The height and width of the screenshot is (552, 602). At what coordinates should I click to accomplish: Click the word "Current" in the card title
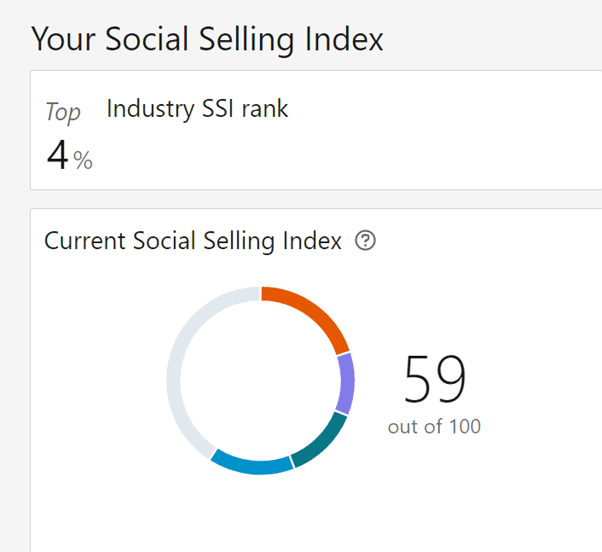83,241
